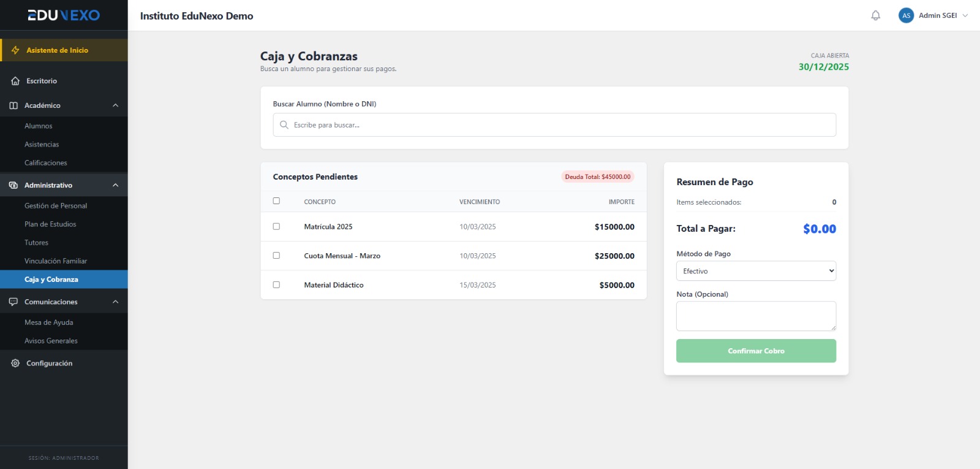Click the Académico book icon
The image size is (980, 469).
click(x=13, y=105)
